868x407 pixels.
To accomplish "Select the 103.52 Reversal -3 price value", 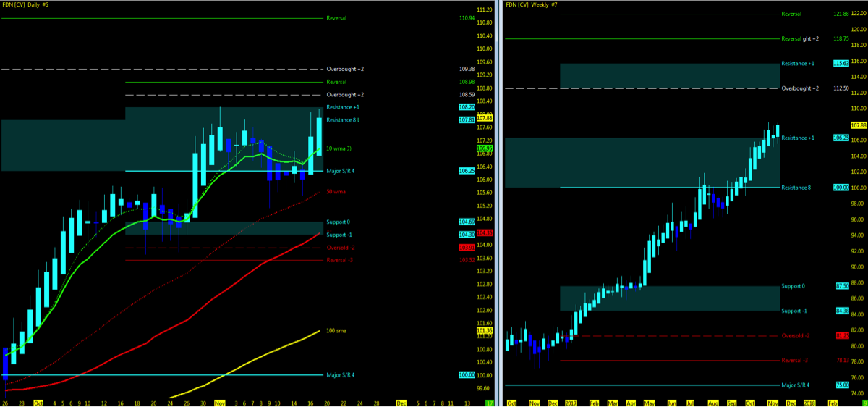I will coord(467,260).
